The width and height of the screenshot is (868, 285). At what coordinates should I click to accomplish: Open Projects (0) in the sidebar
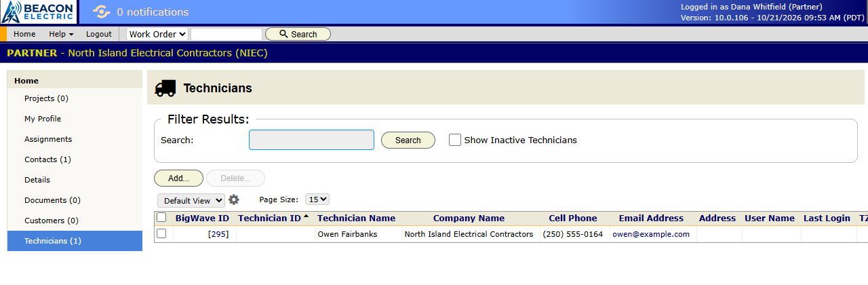click(x=75, y=98)
